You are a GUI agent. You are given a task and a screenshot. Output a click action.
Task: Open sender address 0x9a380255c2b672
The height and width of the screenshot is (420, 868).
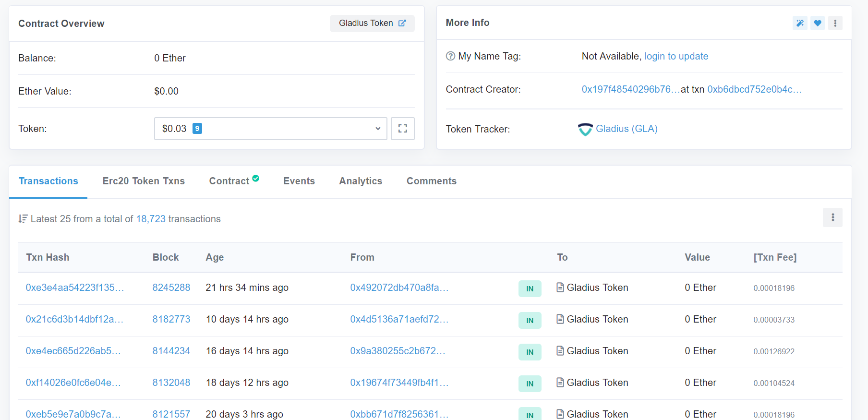(x=398, y=351)
